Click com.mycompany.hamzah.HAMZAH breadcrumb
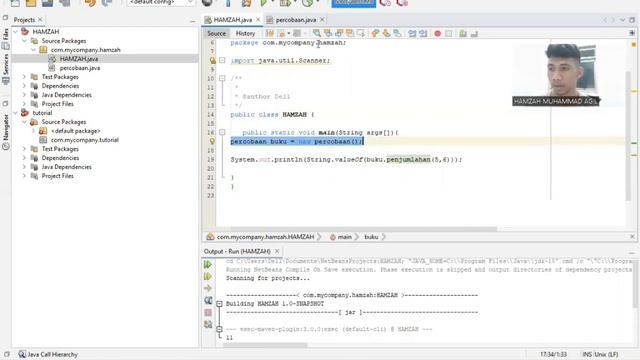The image size is (640, 360). coord(265,237)
